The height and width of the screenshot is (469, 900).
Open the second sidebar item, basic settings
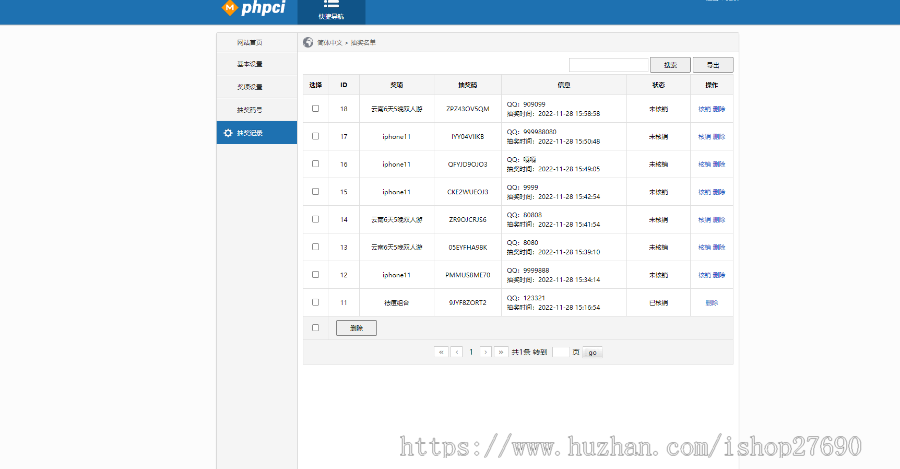[x=257, y=64]
